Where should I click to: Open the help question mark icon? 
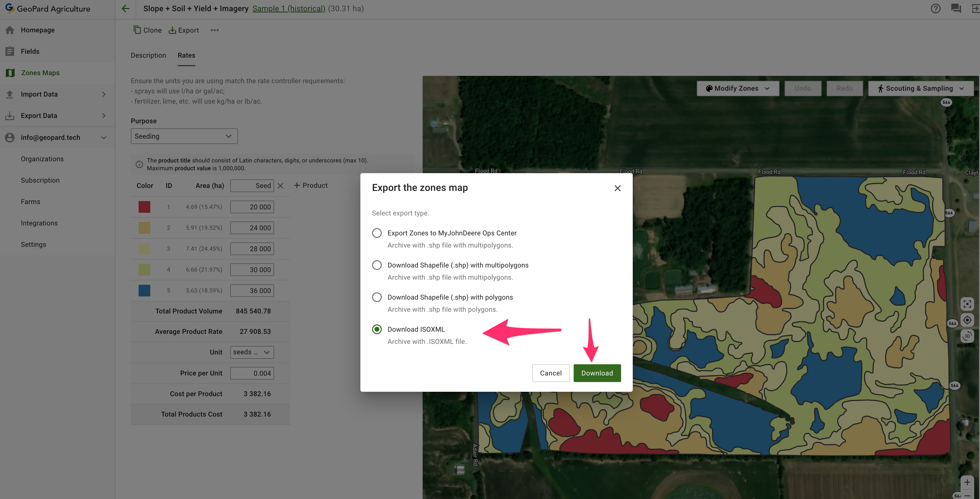[x=935, y=8]
